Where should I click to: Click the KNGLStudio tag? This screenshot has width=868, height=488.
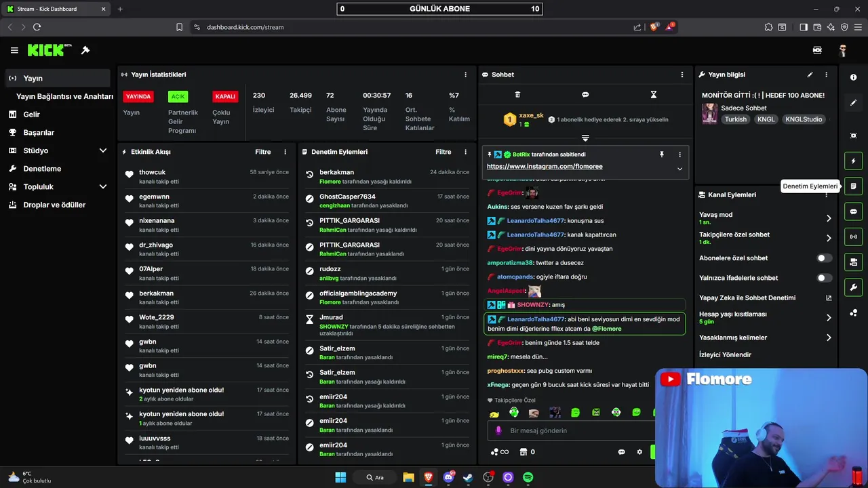click(x=804, y=119)
